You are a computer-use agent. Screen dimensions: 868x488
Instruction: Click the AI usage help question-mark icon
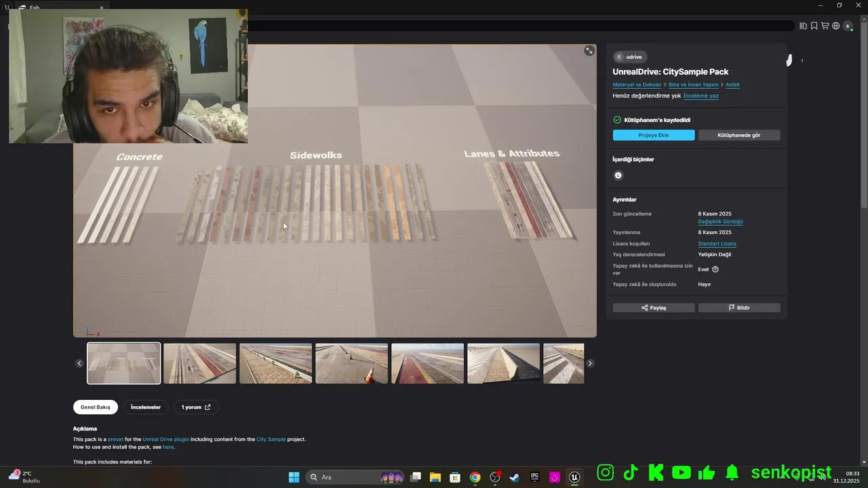tap(715, 269)
